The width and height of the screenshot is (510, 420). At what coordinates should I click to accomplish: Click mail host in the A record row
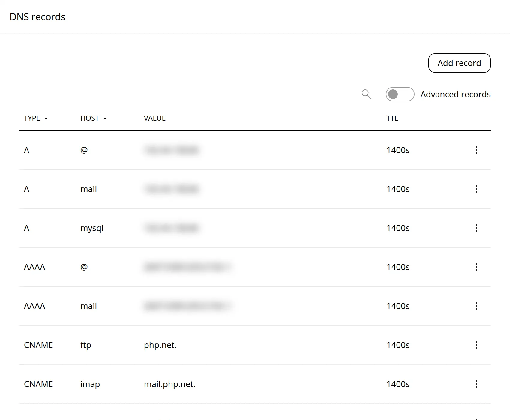(88, 189)
